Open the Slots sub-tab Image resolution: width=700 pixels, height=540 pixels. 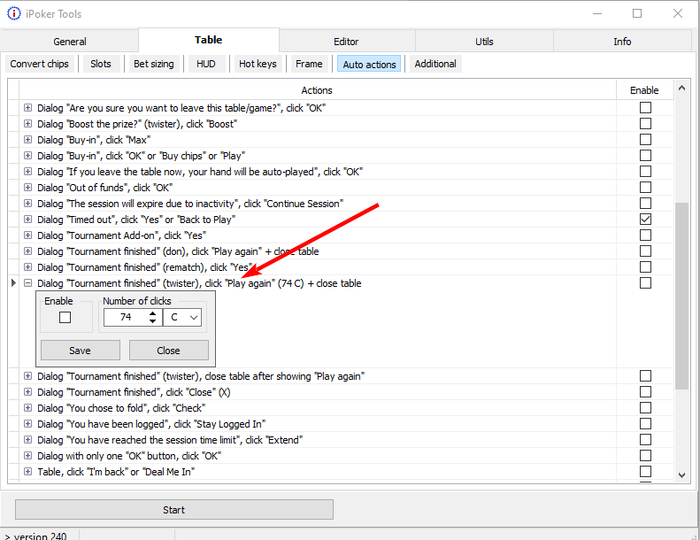click(x=100, y=64)
